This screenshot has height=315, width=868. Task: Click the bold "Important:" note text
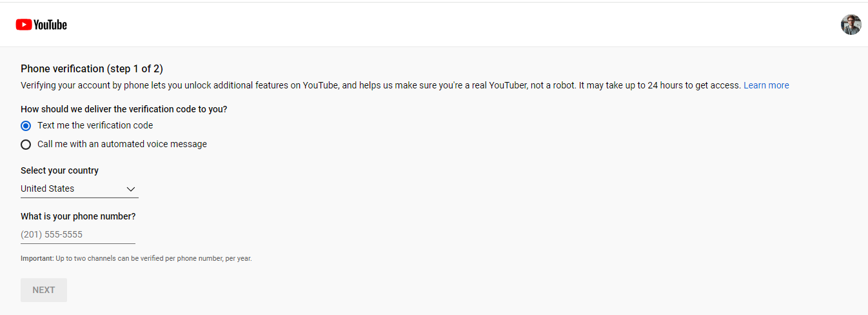(37, 258)
